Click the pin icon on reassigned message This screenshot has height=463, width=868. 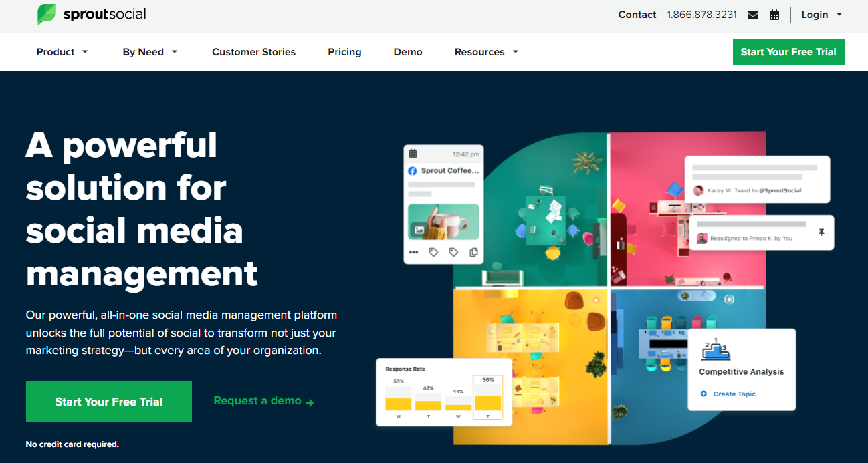pos(822,233)
